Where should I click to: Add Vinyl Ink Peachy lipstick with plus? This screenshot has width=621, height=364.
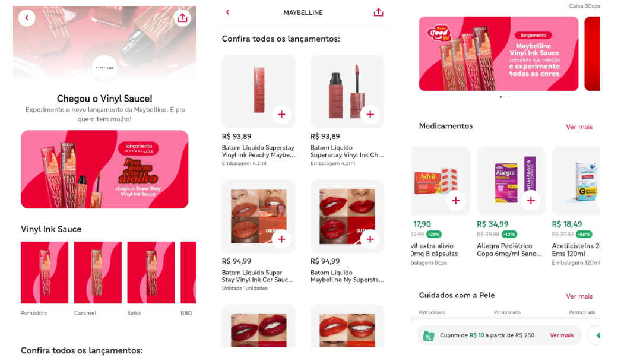(281, 115)
